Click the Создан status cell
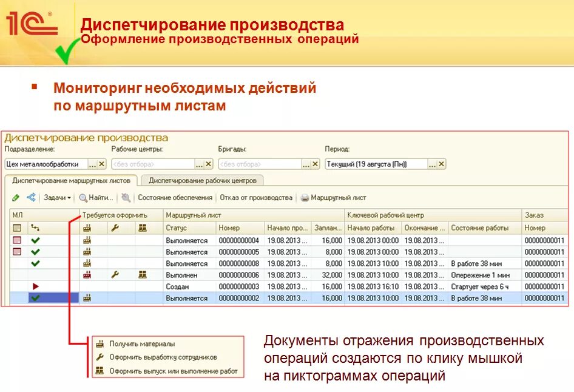 (x=190, y=286)
